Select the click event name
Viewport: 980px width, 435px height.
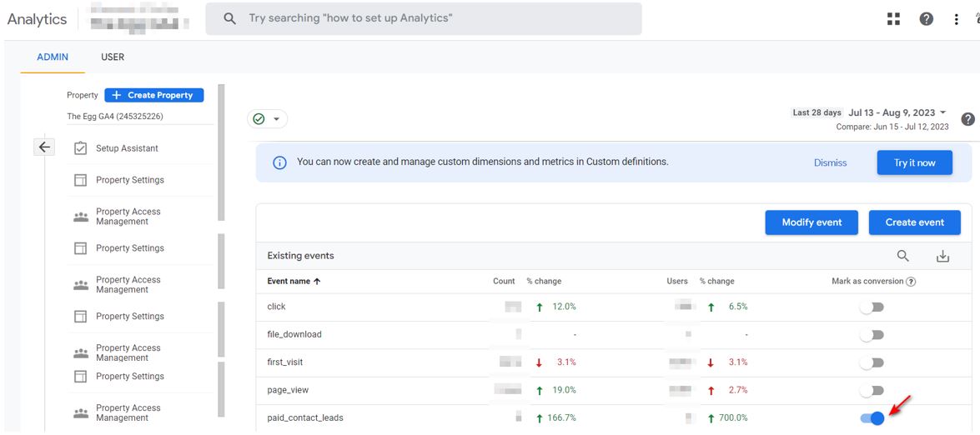[276, 307]
